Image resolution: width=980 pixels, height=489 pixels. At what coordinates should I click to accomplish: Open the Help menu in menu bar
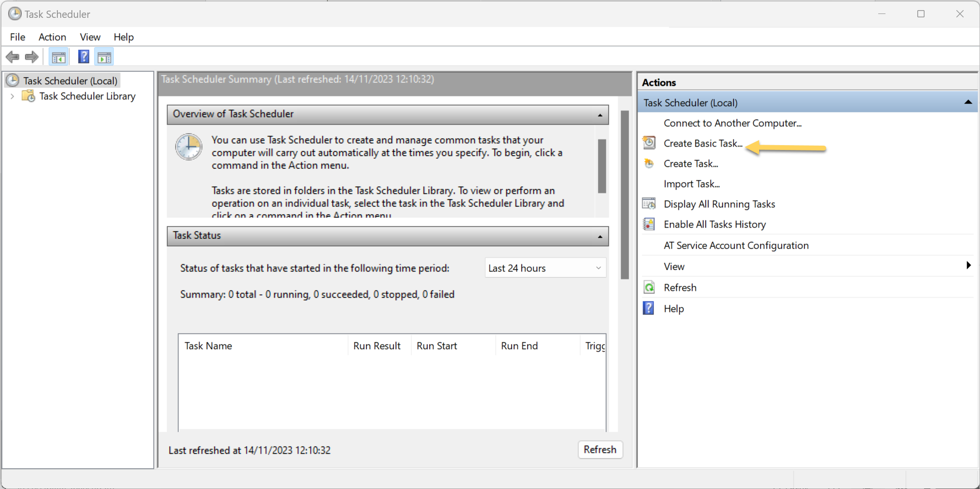[x=123, y=37]
